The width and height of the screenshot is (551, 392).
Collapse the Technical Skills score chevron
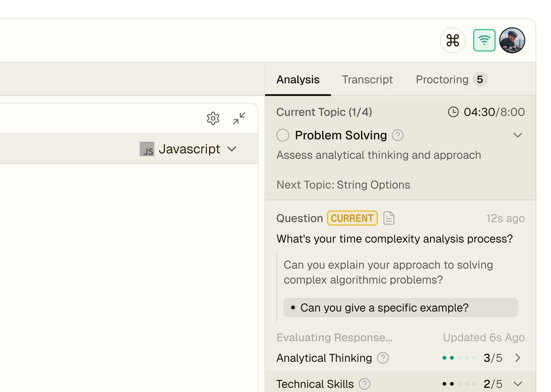[x=518, y=384]
